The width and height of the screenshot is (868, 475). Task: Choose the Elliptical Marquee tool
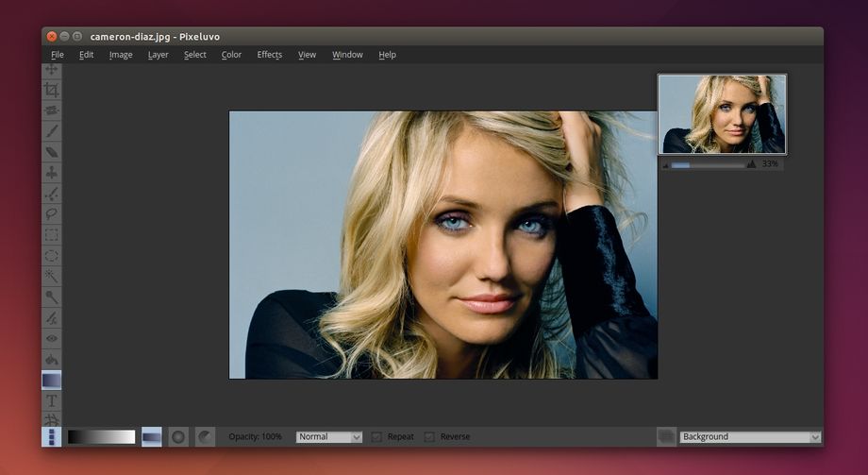[52, 255]
